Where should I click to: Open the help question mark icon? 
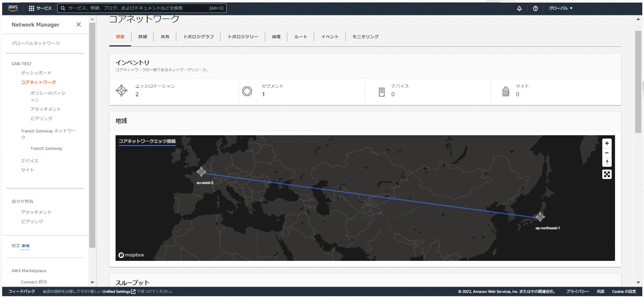click(535, 8)
